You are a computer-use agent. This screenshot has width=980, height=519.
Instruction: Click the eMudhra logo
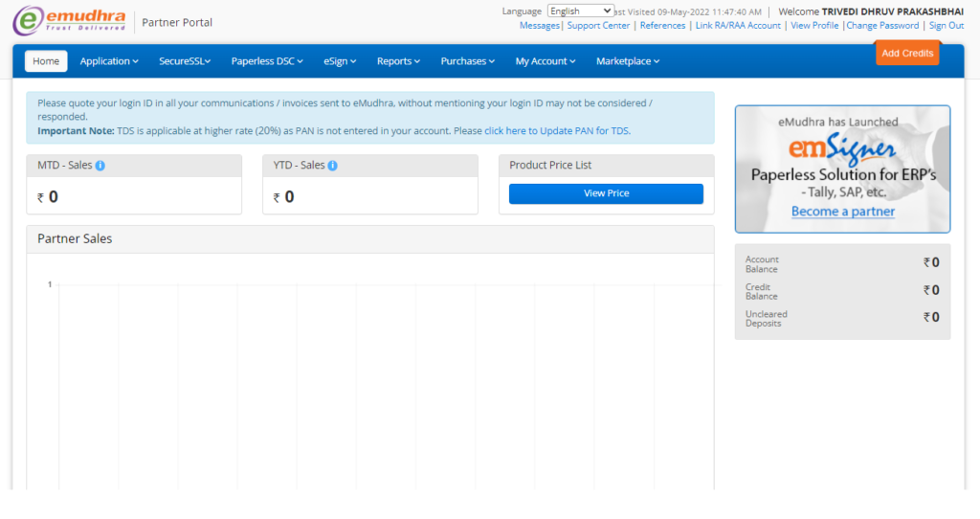pos(69,21)
